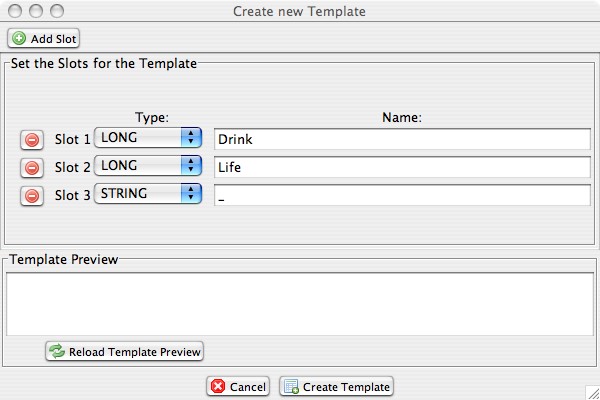Click the Add Slot button

tap(43, 38)
